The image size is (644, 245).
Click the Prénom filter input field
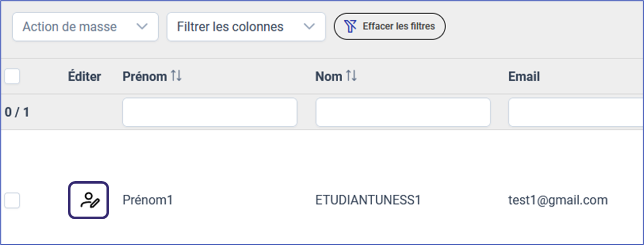[209, 112]
